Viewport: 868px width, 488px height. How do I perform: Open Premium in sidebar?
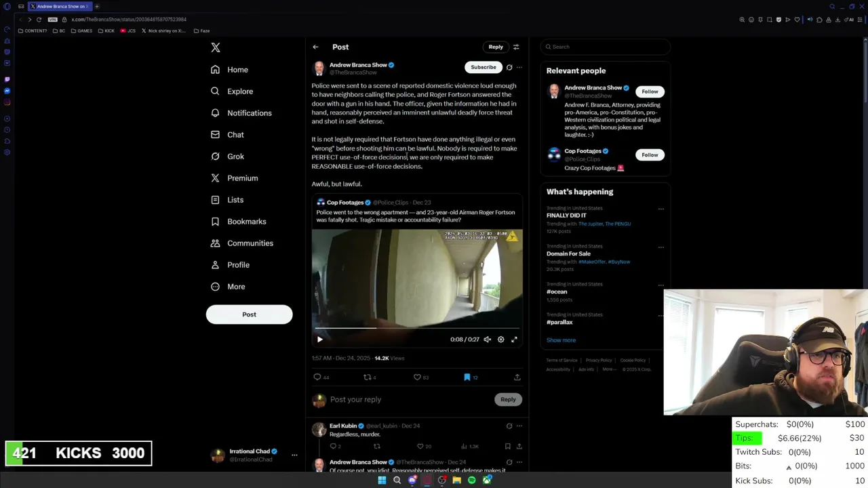[234, 178]
